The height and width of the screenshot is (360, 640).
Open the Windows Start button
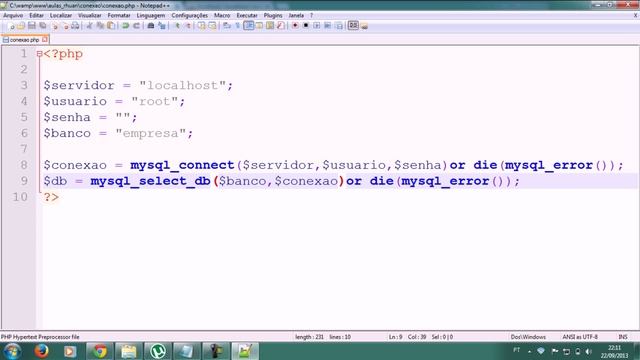click(x=12, y=351)
